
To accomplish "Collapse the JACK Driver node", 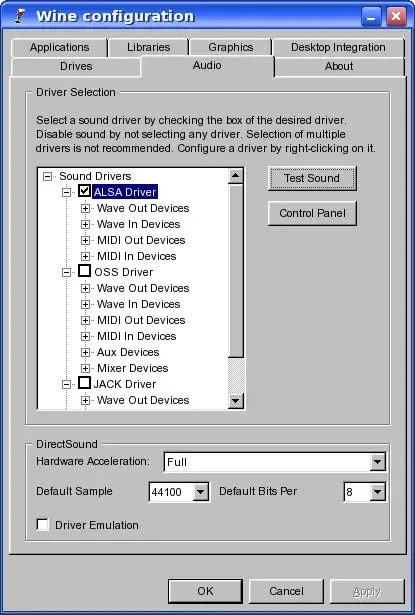I will click(x=67, y=384).
